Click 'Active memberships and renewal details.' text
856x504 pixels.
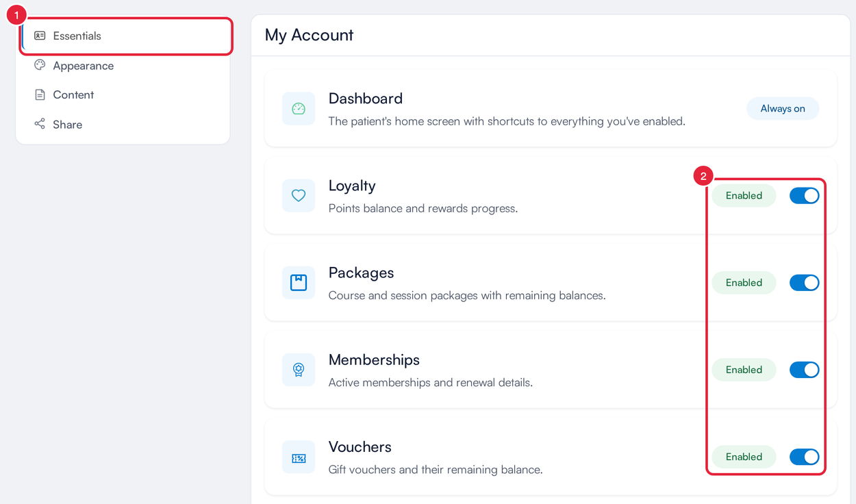(x=431, y=382)
